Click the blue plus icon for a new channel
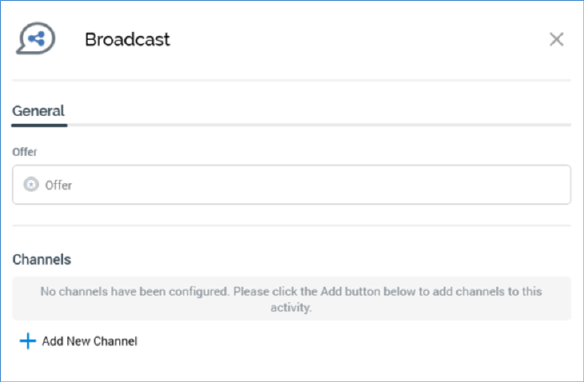The image size is (584, 382). [x=28, y=341]
